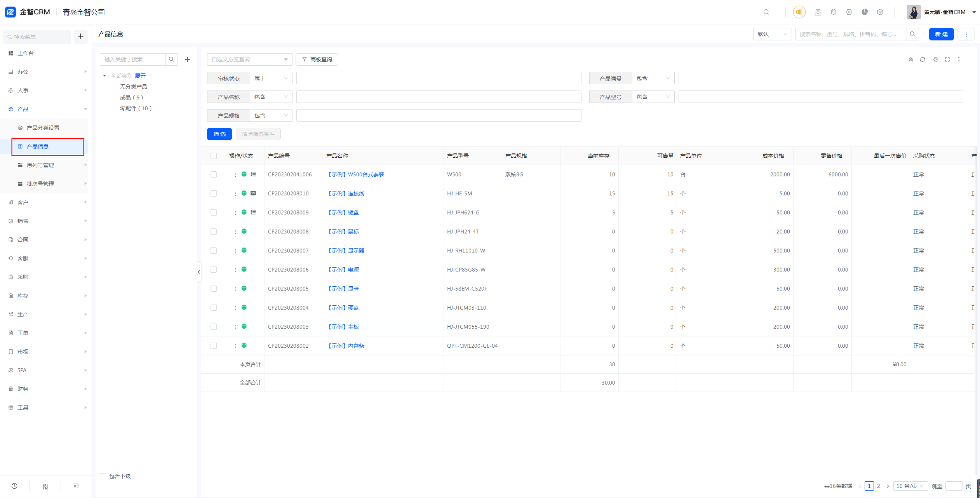The image size is (980, 498).
Task: Collapse the category panel arrow handle
Action: (199, 272)
